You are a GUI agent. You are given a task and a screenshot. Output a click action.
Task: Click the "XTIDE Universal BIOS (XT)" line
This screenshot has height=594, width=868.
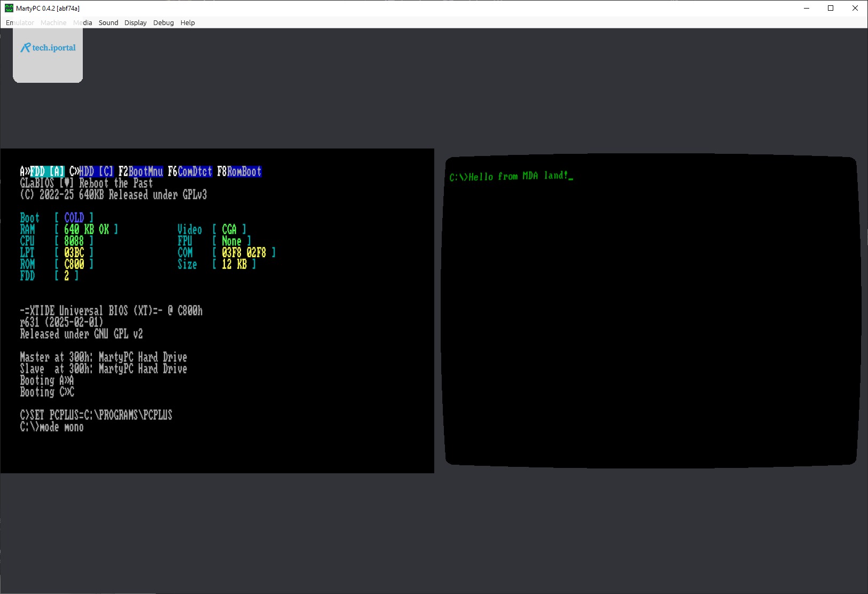click(111, 311)
